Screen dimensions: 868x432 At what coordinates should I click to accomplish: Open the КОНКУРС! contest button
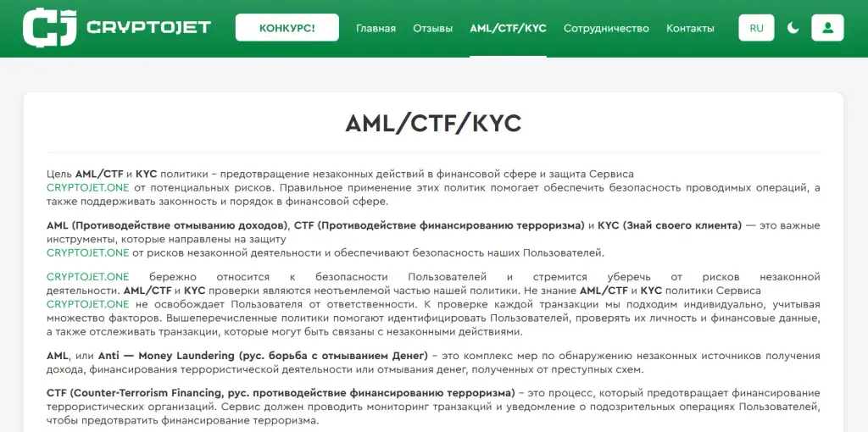(x=287, y=28)
